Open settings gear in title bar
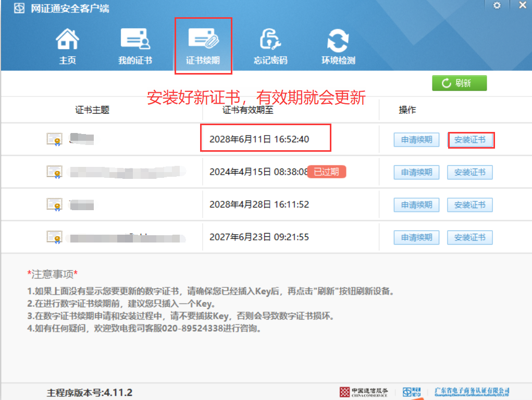The height and width of the screenshot is (400, 532). point(497,5)
